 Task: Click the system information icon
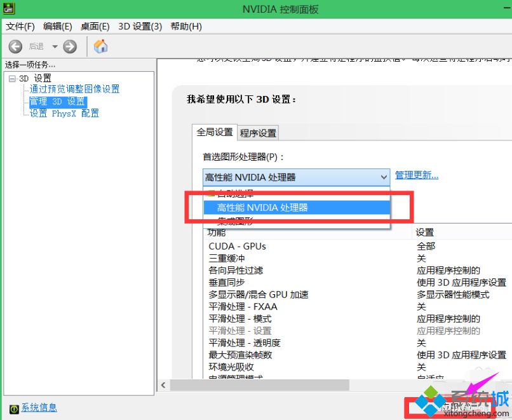[x=14, y=409]
